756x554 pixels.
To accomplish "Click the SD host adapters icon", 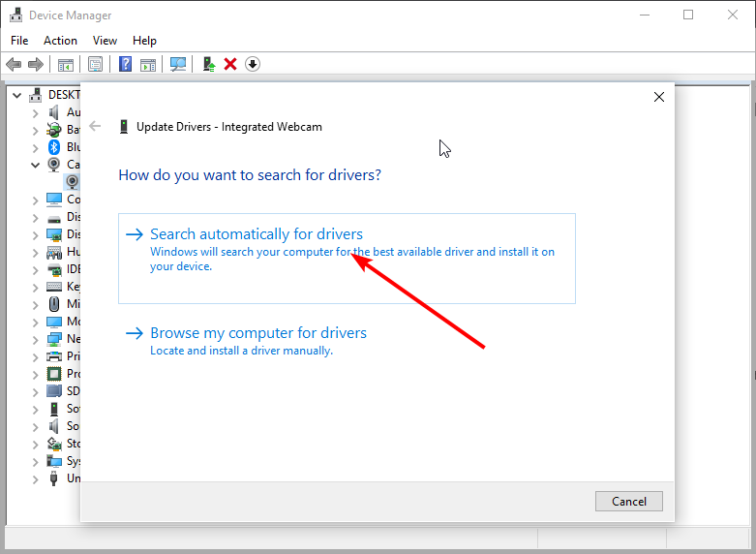I will 54,391.
